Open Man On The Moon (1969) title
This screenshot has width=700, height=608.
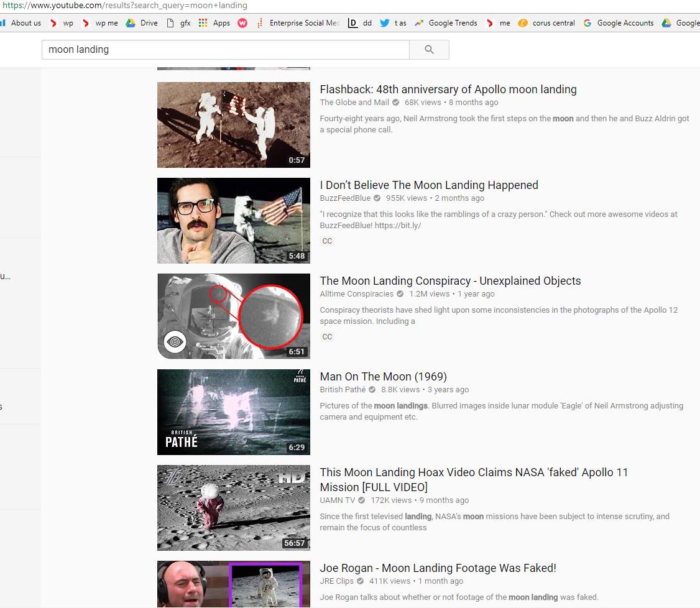(x=384, y=376)
